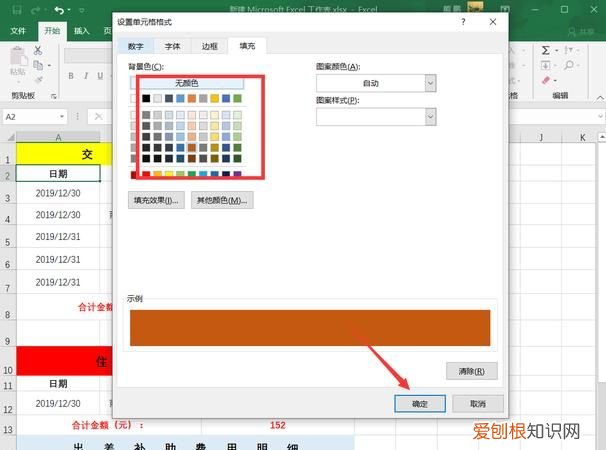
Task: Click the Find and Select magnifier icon
Action: 569,65
